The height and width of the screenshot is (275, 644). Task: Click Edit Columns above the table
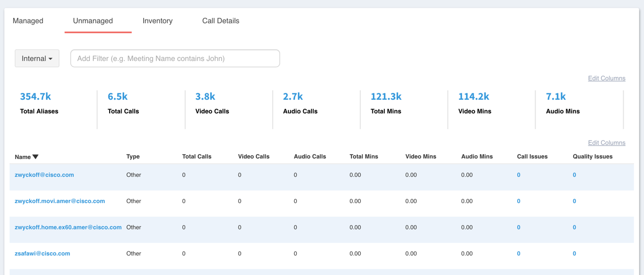pos(606,143)
